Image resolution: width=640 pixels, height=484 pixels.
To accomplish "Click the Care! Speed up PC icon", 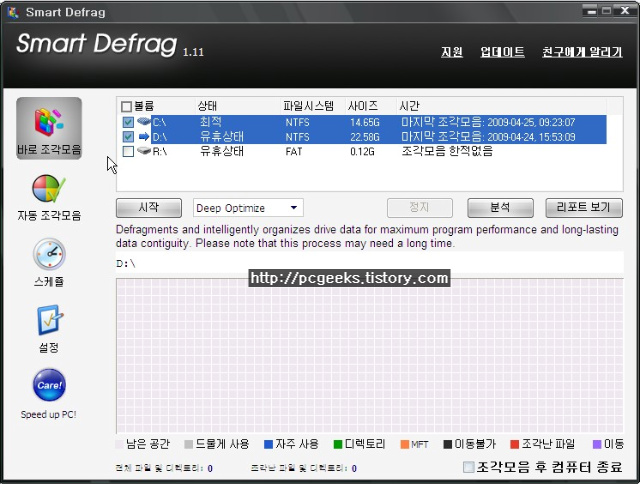I will [x=49, y=385].
